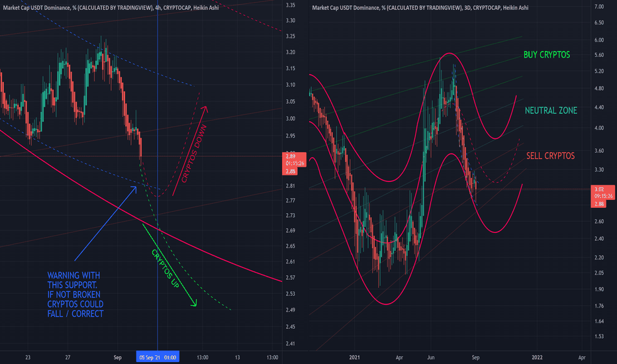Click the 3.05 price axis value
617x364 pixels.
(291, 101)
